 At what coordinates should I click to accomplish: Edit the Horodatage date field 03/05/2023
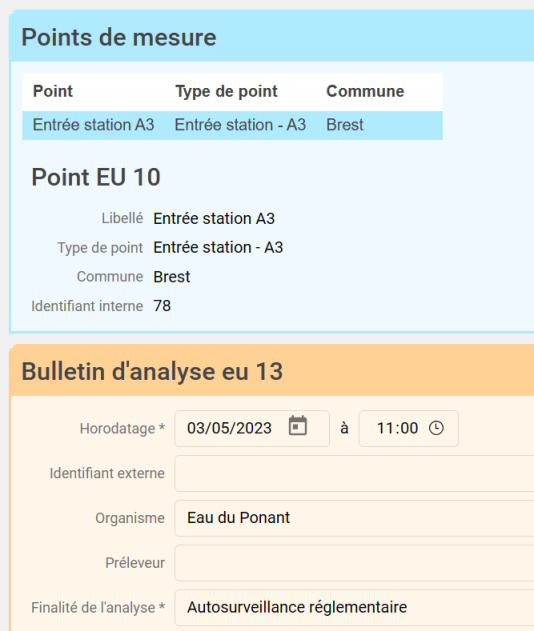(x=252, y=428)
